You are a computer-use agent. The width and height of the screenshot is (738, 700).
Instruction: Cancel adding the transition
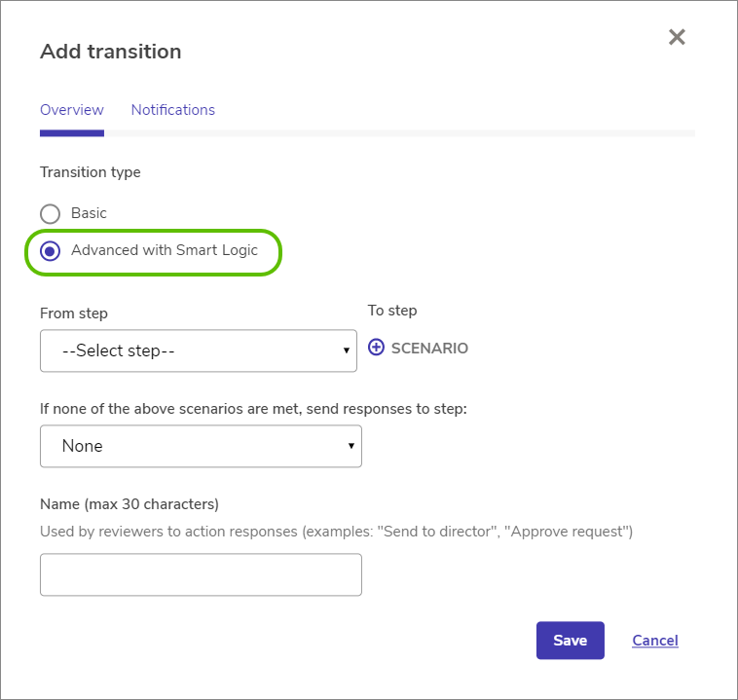654,641
